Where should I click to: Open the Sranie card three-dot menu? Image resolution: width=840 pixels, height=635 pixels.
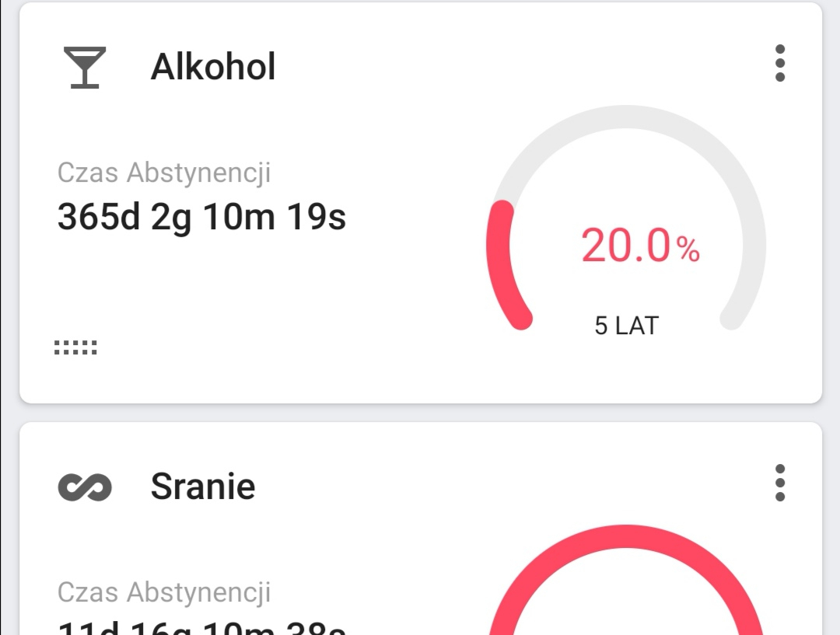point(780,483)
